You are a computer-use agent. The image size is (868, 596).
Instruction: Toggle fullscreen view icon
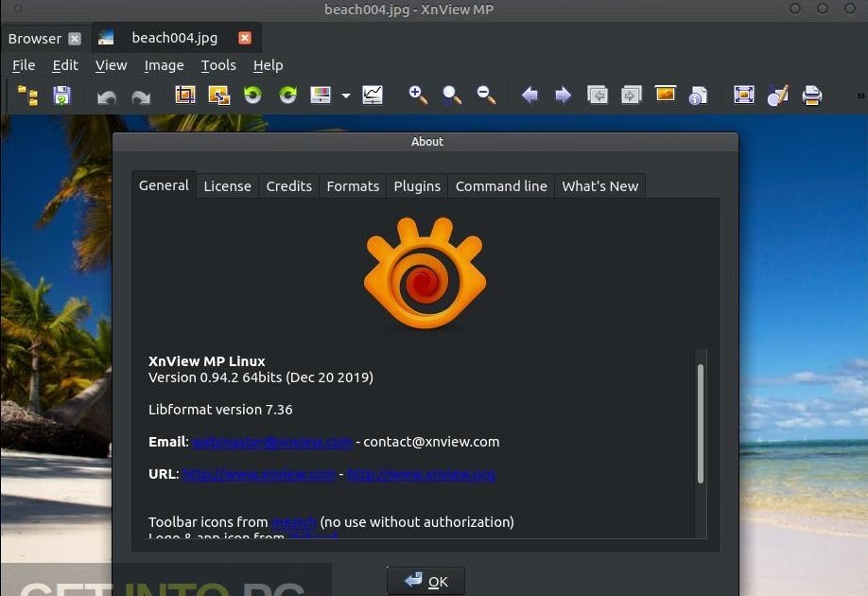(743, 96)
